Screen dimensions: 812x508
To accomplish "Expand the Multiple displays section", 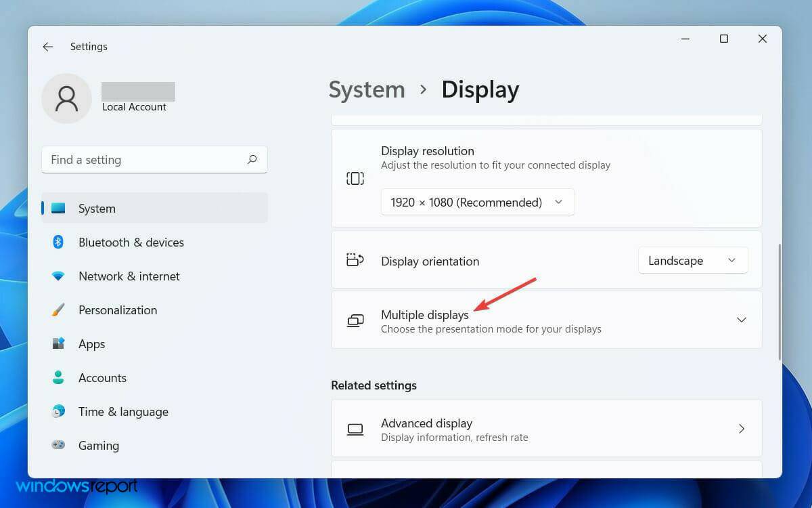I will coord(741,320).
